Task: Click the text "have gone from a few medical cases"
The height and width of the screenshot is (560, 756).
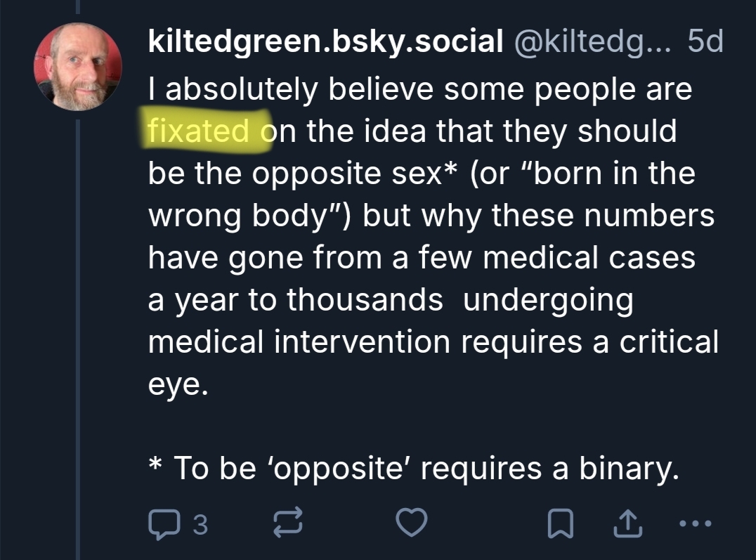Action: (421, 257)
